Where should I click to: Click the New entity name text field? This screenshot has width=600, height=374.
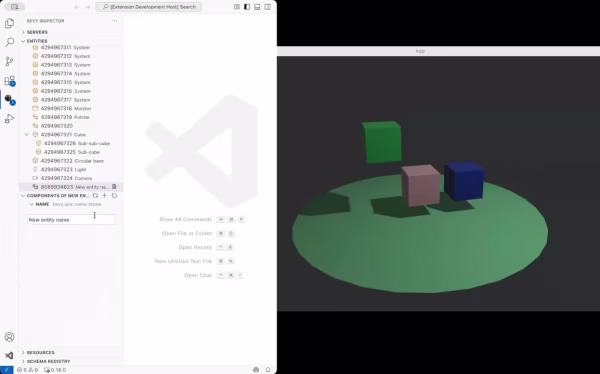click(71, 220)
